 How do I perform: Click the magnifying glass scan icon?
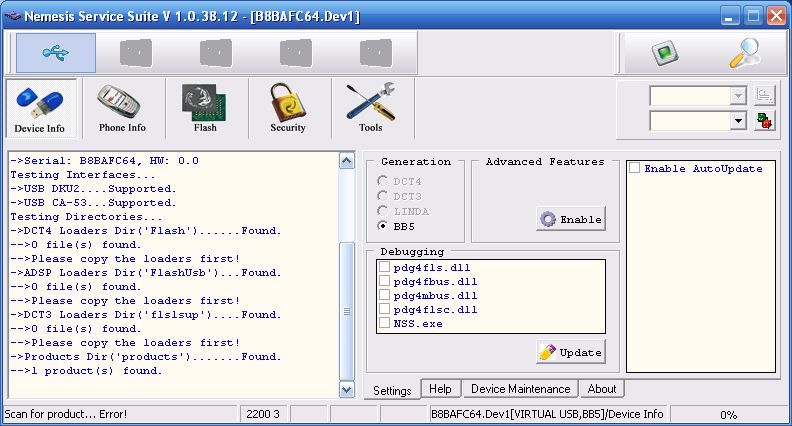[745, 53]
